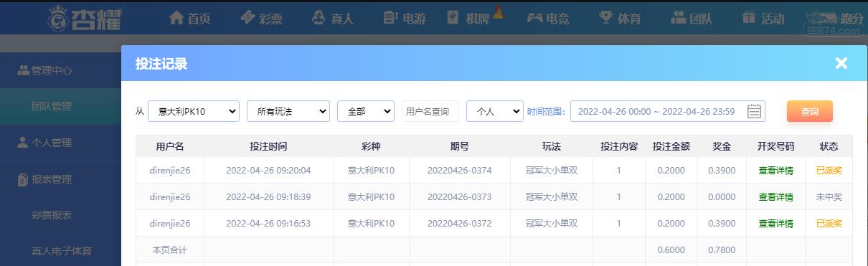Open the 全部 status dropdown
Viewport: 868px width, 266px height.
[x=366, y=111]
